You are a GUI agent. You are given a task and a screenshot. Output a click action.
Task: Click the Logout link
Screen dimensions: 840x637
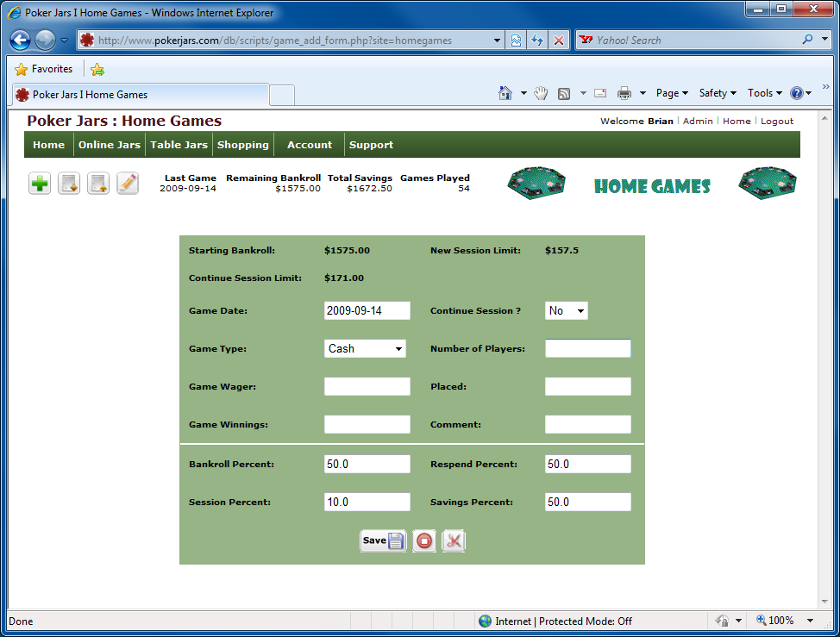tap(777, 121)
